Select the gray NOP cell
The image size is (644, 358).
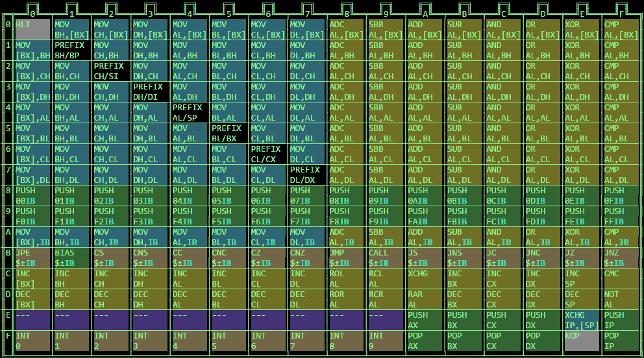[582, 340]
